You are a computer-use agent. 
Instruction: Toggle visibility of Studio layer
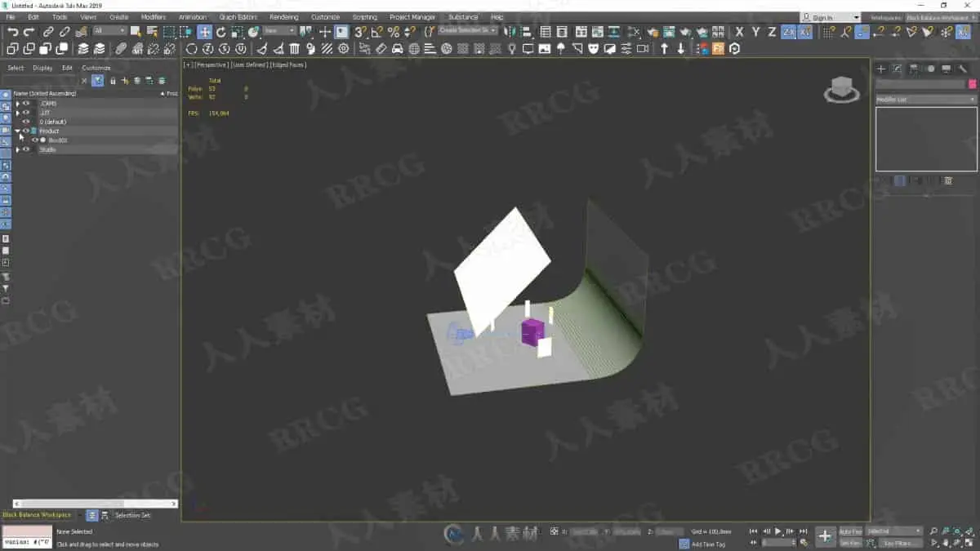tap(26, 149)
